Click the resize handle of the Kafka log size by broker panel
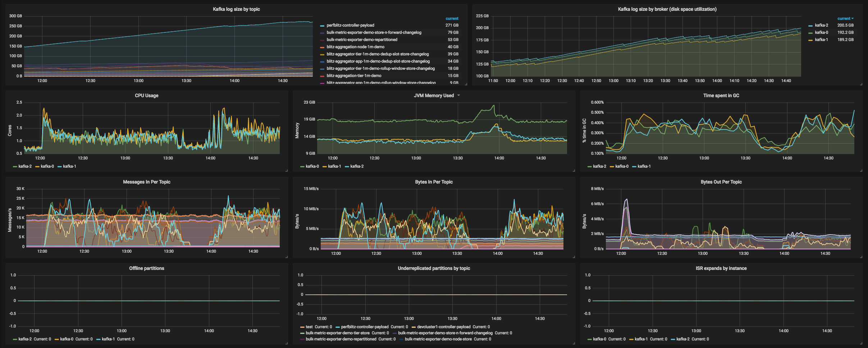The width and height of the screenshot is (868, 348). [x=861, y=84]
